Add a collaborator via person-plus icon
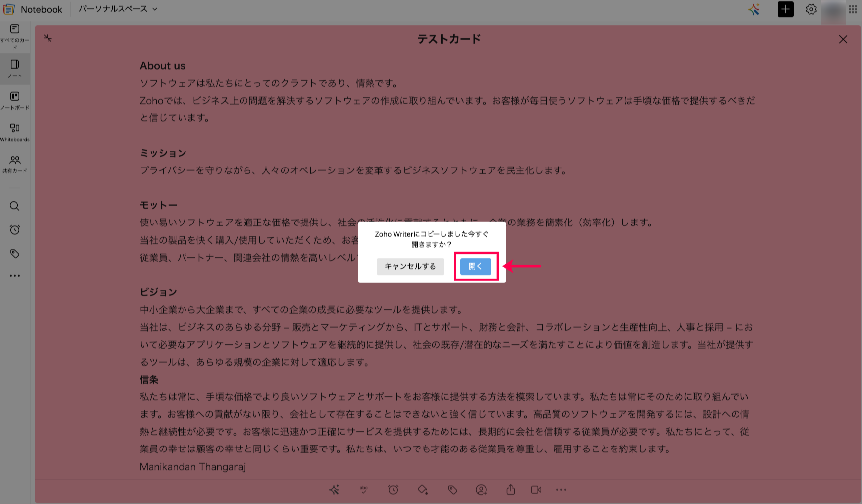This screenshot has height=504, width=862. click(481, 490)
